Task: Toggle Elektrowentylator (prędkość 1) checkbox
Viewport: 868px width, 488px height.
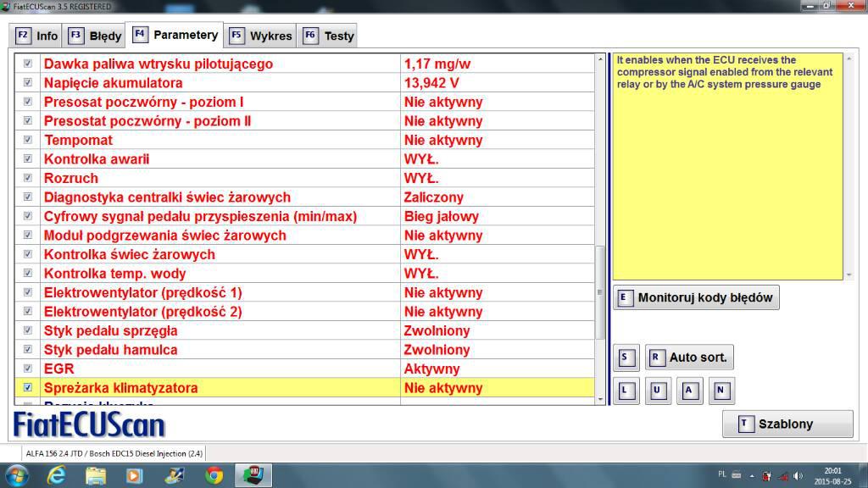Action: (28, 292)
